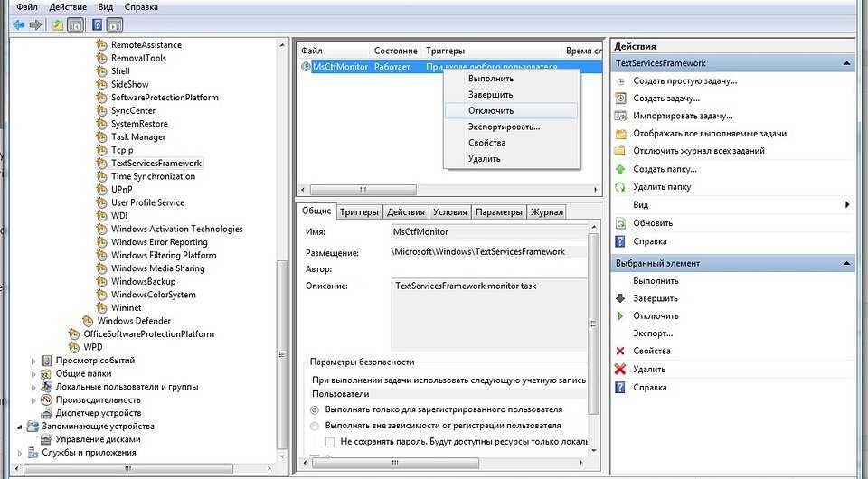Click Отключить журнал всех заданий
This screenshot has height=479, width=868.
[x=698, y=151]
